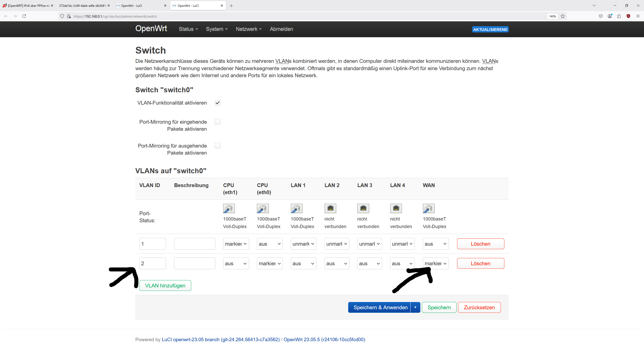Viewport: 644px width, 350px height.
Task: Click the CPU (eth0) port status icon
Action: click(263, 208)
